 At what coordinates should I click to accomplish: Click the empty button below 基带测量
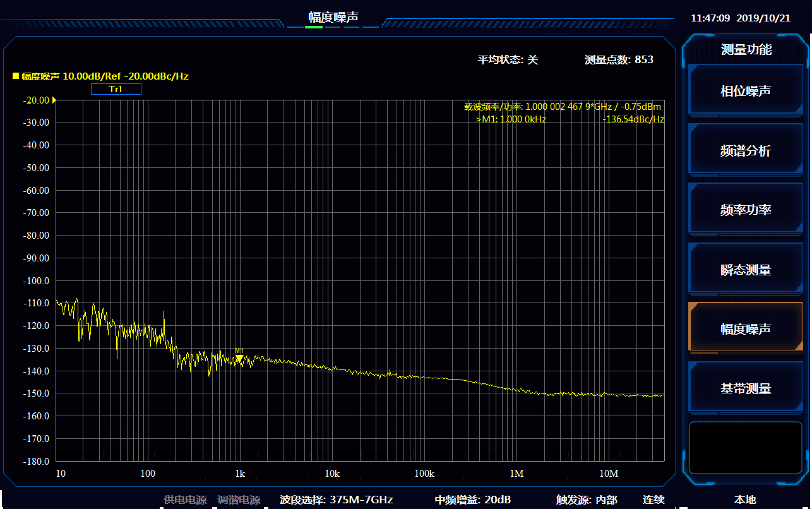pyautogui.click(x=745, y=448)
